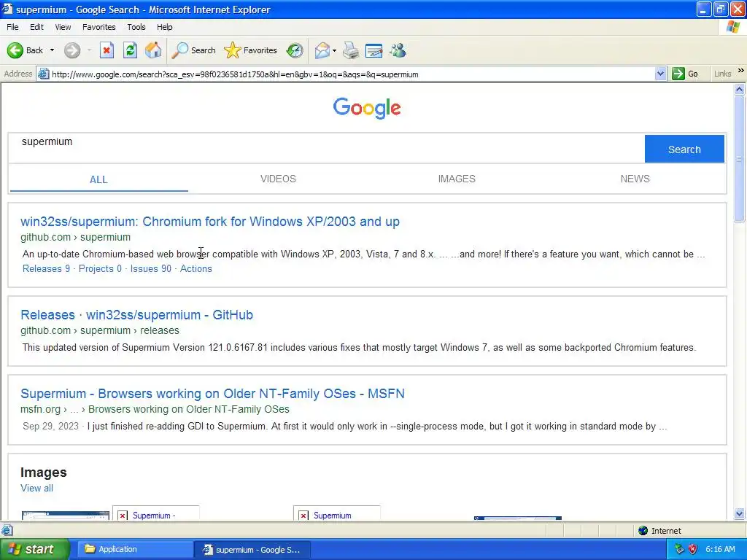The image size is (747, 560).
Task: Open the Edit menu
Action: [36, 27]
